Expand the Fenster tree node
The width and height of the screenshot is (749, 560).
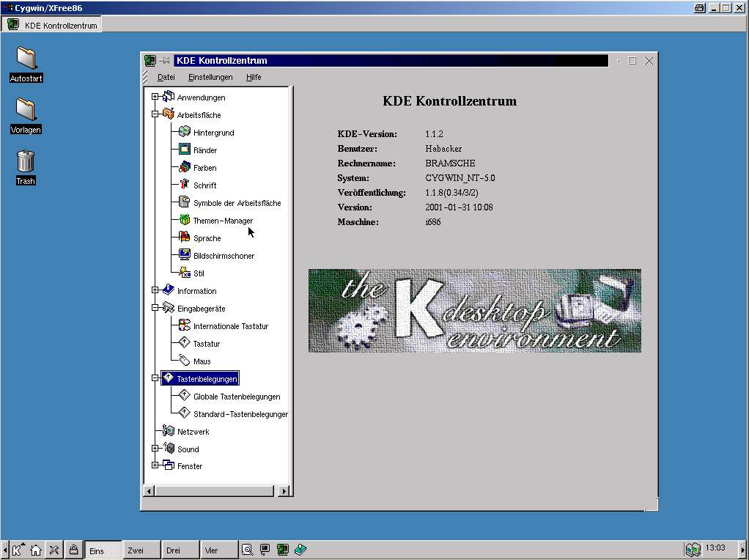coord(155,465)
